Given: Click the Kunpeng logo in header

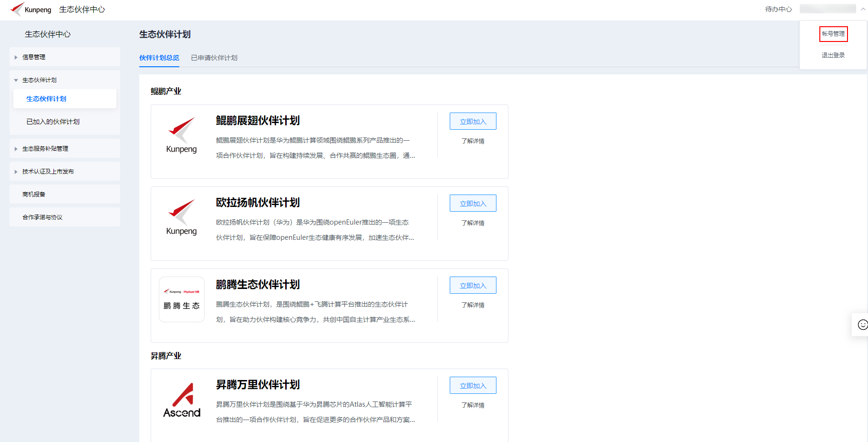Looking at the screenshot, I should coord(31,9).
